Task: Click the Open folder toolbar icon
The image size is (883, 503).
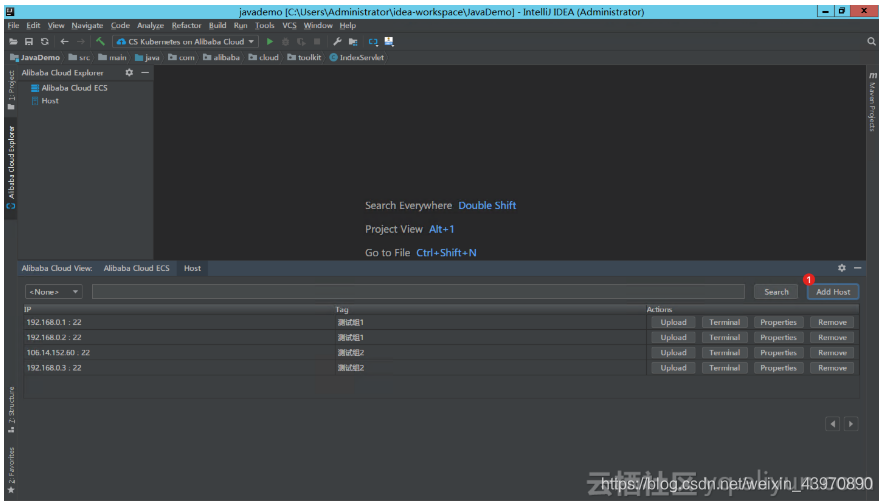Action: click(x=13, y=42)
